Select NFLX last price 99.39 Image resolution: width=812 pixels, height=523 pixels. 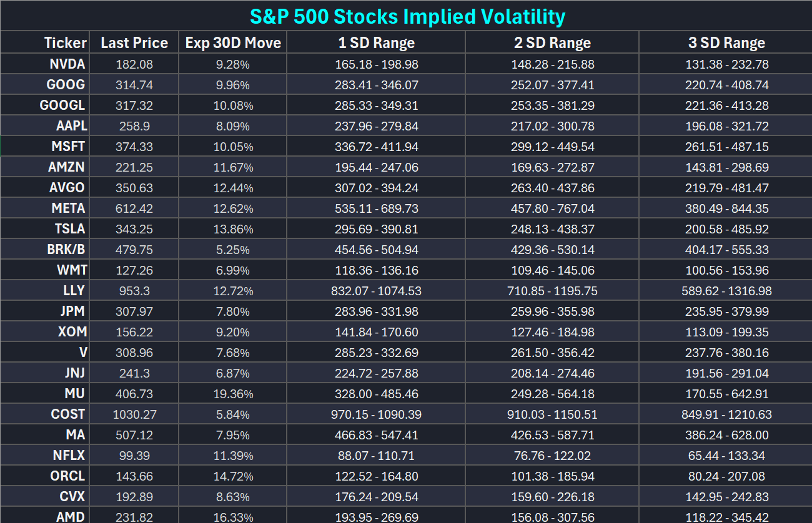(x=134, y=456)
